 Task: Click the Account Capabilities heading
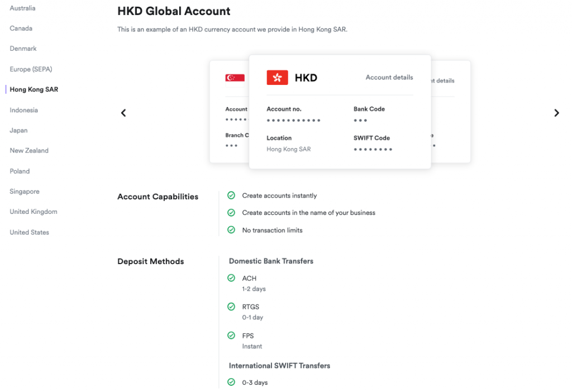click(158, 197)
